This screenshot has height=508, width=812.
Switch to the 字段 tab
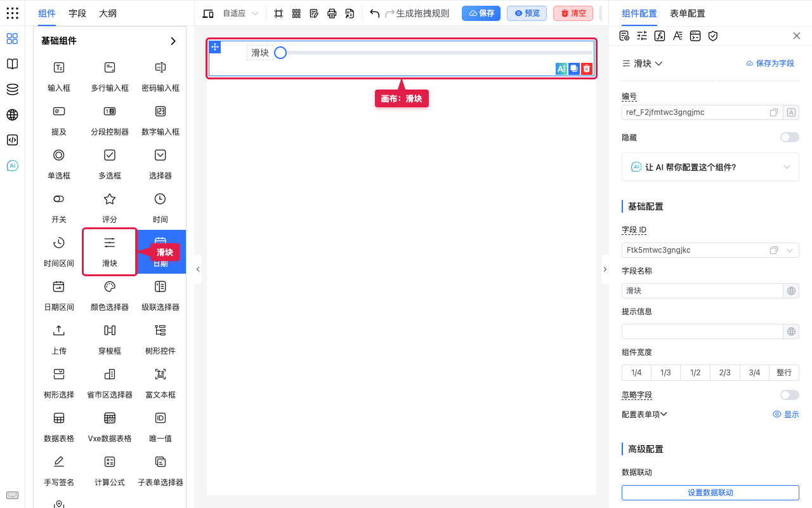pos(77,13)
